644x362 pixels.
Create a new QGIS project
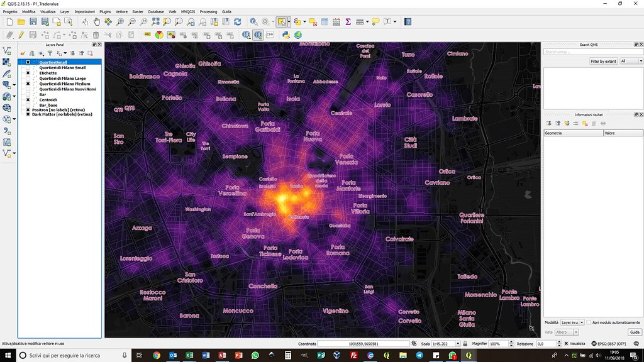click(9, 22)
